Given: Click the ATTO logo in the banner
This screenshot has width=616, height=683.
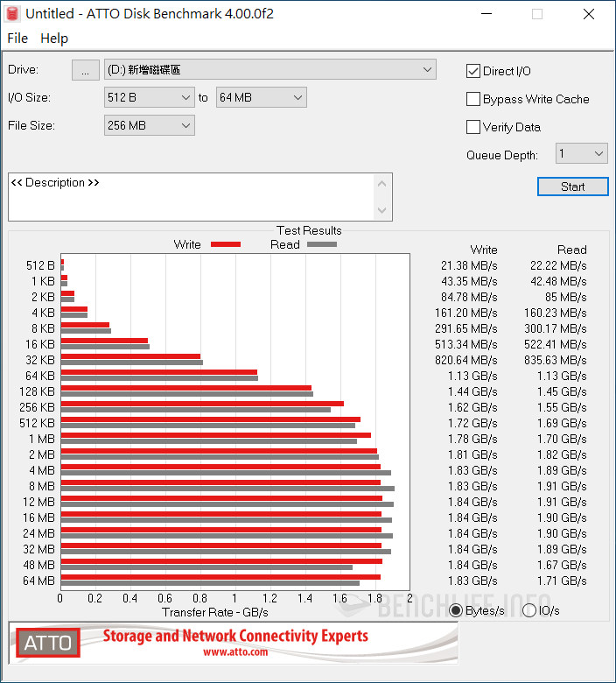Looking at the screenshot, I should pyautogui.click(x=48, y=643).
